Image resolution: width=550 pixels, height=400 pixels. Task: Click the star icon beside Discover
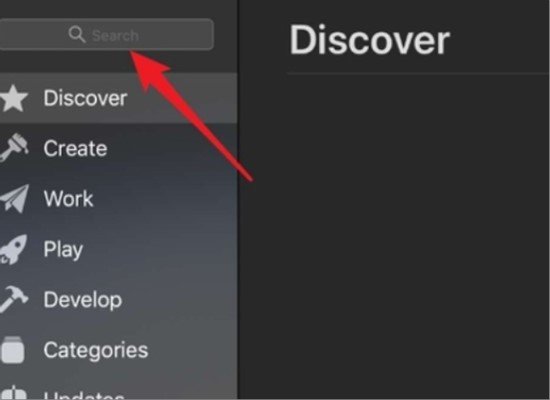[x=14, y=98]
